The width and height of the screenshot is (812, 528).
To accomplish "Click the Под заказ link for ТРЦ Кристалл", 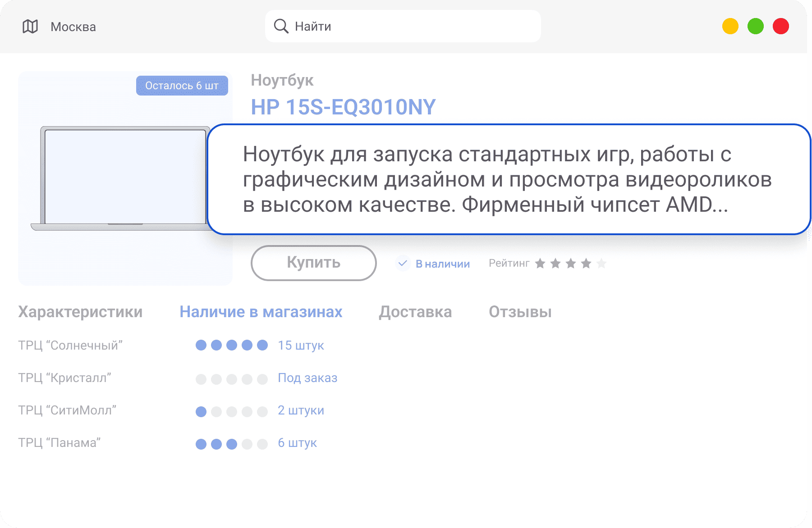I will tap(307, 378).
